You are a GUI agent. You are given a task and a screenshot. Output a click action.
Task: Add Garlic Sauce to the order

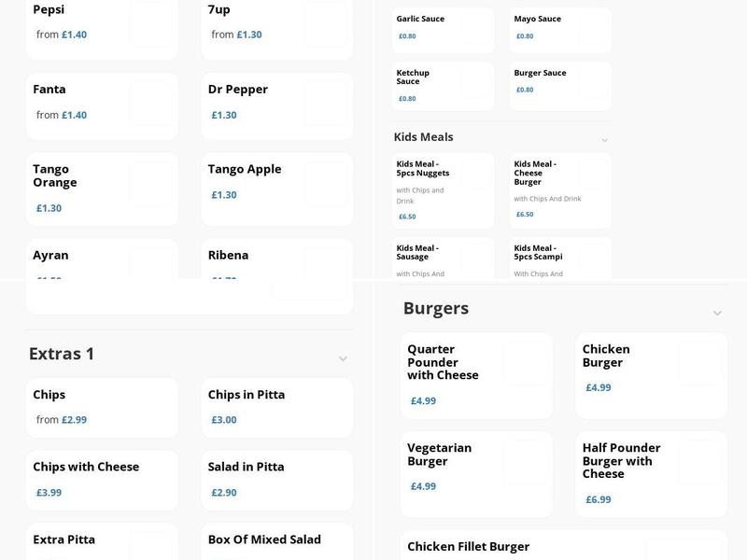pos(442,30)
